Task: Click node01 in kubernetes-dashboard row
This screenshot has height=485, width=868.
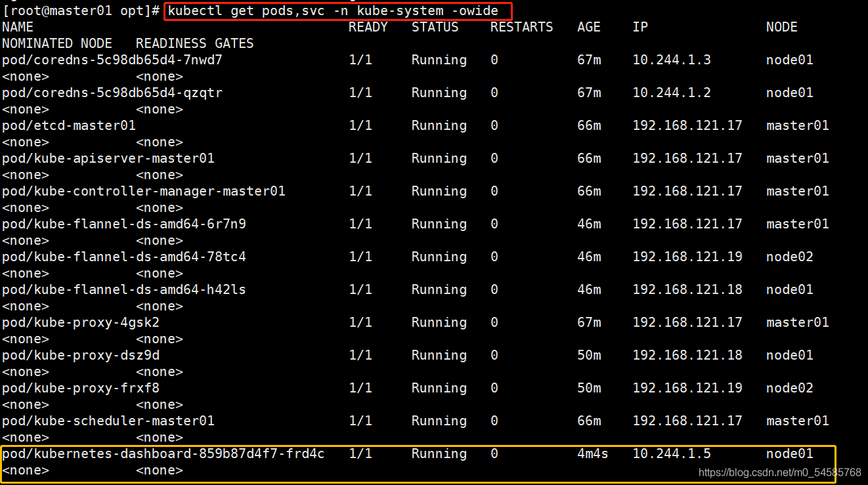Action: tap(790, 453)
